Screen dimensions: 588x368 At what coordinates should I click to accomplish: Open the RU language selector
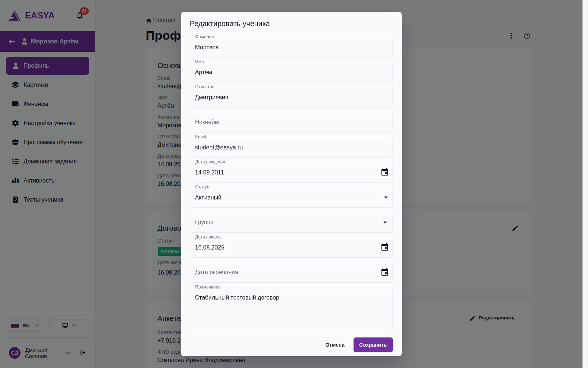pyautogui.click(x=26, y=325)
